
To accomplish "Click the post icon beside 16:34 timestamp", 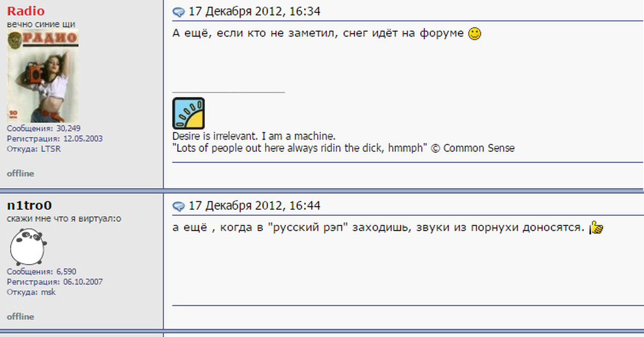I will pyautogui.click(x=179, y=12).
